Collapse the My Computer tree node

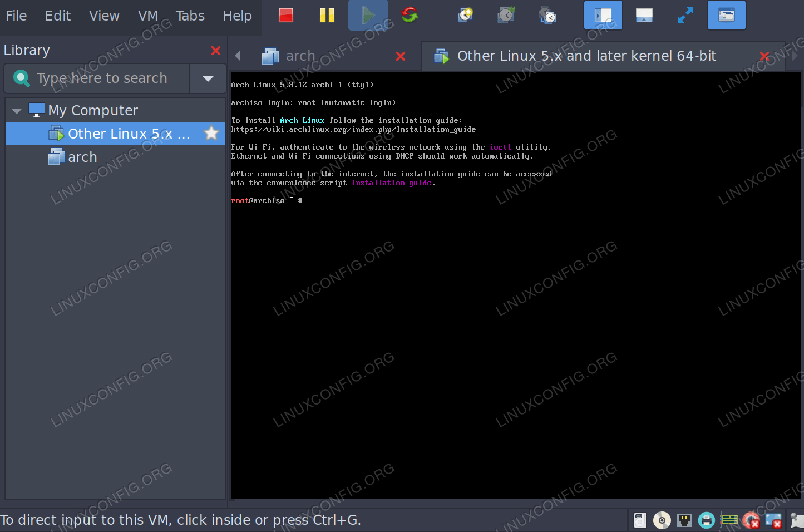tap(17, 111)
